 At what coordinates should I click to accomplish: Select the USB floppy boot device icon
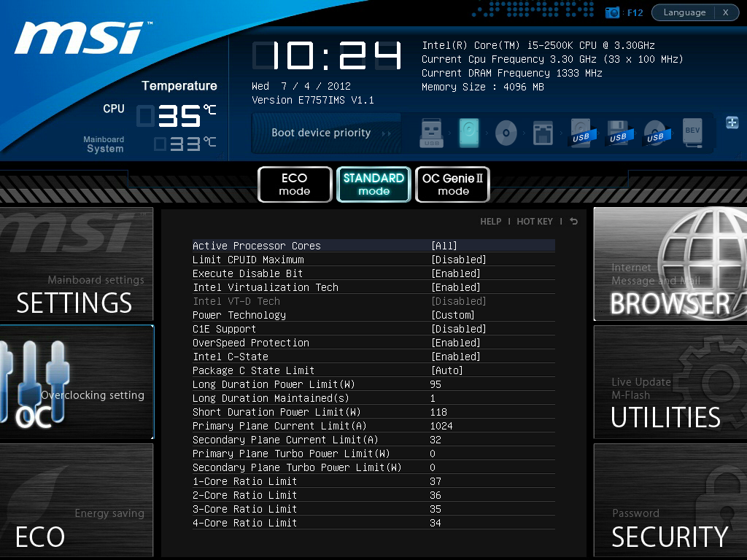click(x=618, y=133)
